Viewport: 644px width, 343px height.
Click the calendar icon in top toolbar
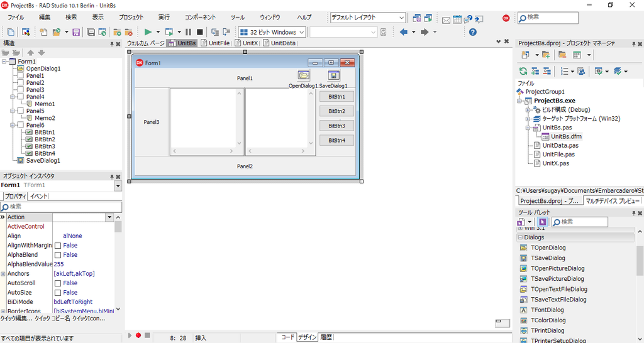(x=457, y=19)
